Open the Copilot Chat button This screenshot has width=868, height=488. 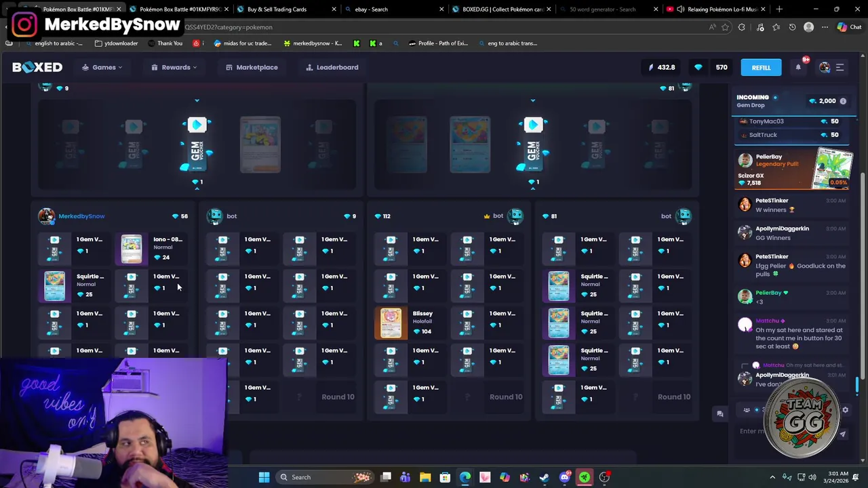pos(849,27)
